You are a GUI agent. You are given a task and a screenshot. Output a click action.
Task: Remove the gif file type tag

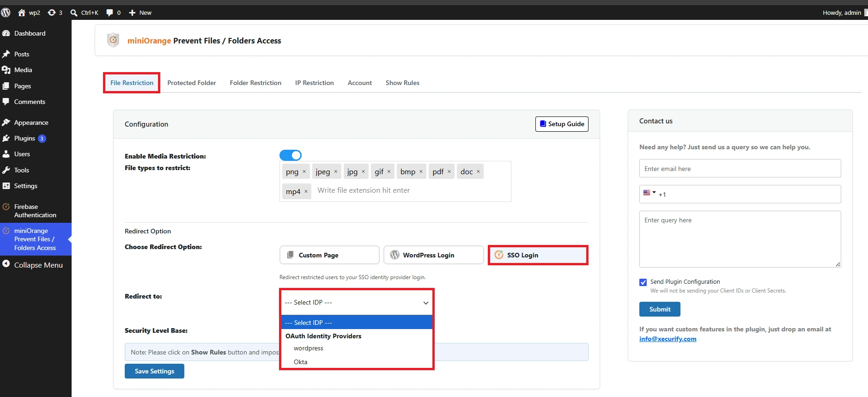389,171
